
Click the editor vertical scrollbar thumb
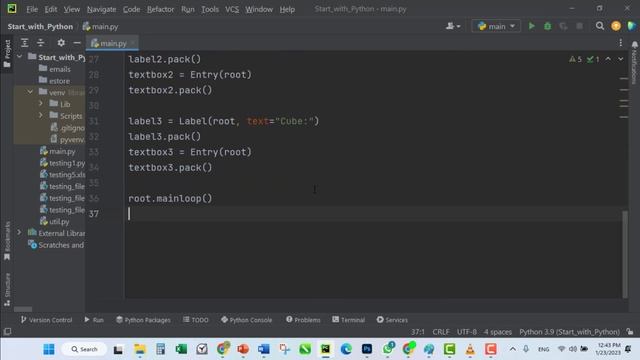(625, 254)
